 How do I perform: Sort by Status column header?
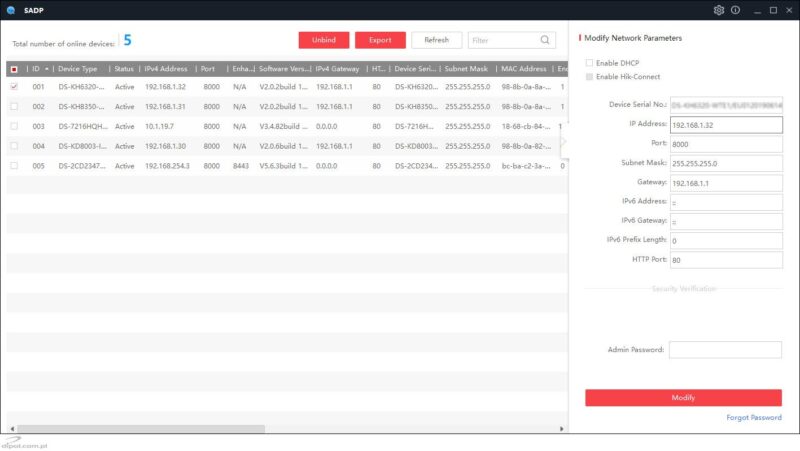[x=124, y=69]
